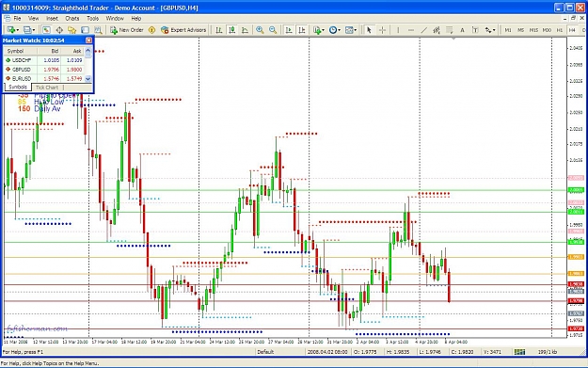588x368 pixels.
Task: Close the Market Watch panel
Action: [88, 40]
